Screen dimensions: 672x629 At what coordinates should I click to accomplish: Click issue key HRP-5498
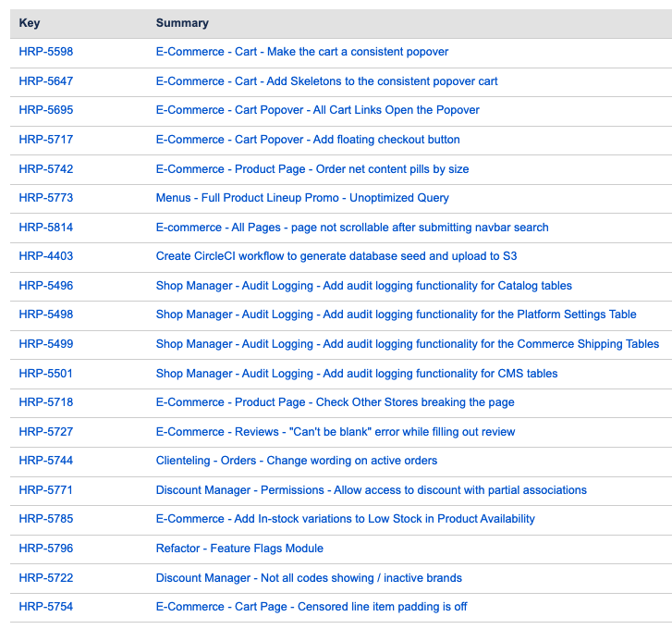(45, 314)
